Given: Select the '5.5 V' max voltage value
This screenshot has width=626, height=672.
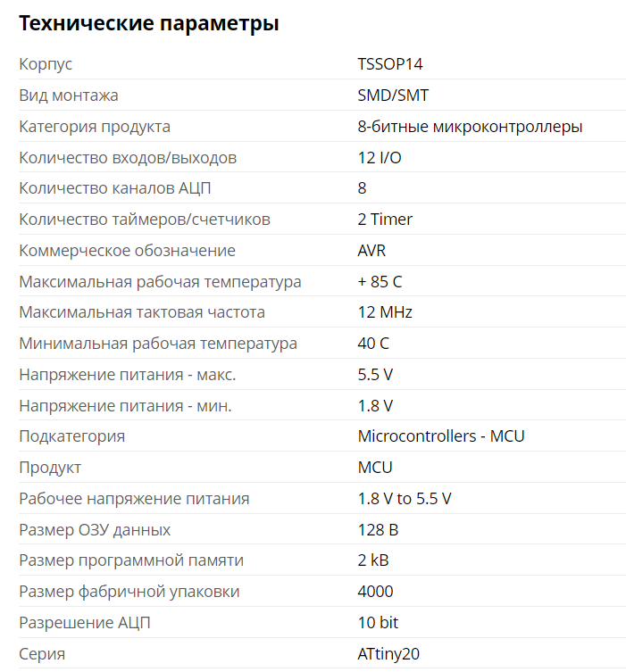Looking at the screenshot, I should coord(375,375).
